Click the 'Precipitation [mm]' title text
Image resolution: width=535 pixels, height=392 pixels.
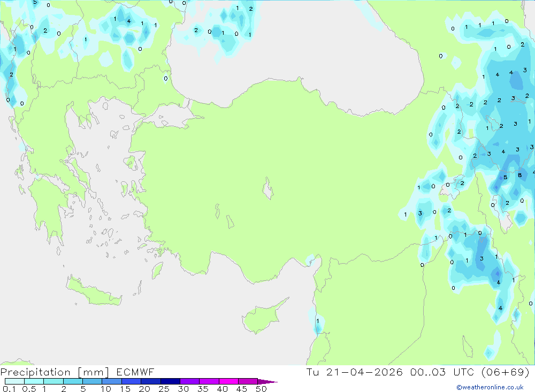click(x=55, y=372)
